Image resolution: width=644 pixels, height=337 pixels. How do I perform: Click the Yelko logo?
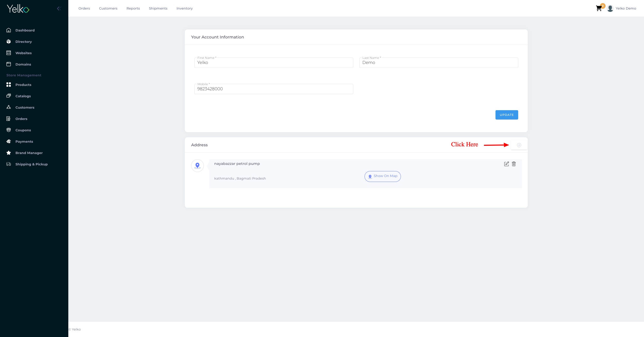click(x=18, y=9)
